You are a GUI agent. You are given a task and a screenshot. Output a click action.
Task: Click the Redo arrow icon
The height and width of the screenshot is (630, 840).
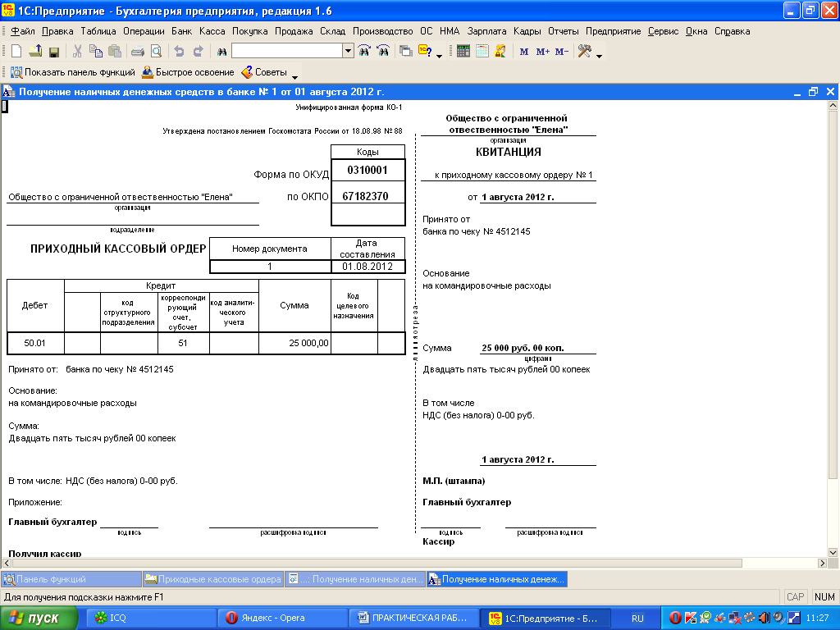(x=198, y=52)
